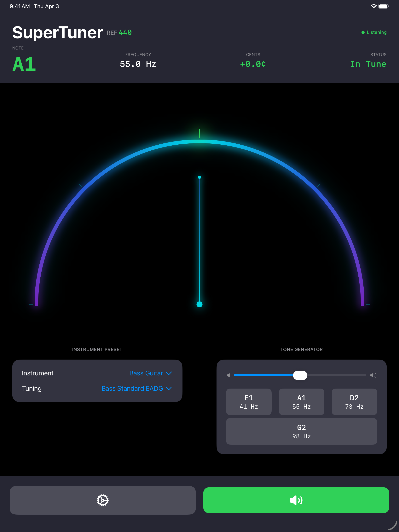Click the REF 440 reference pitch value
This screenshot has width=399, height=532.
119,32
